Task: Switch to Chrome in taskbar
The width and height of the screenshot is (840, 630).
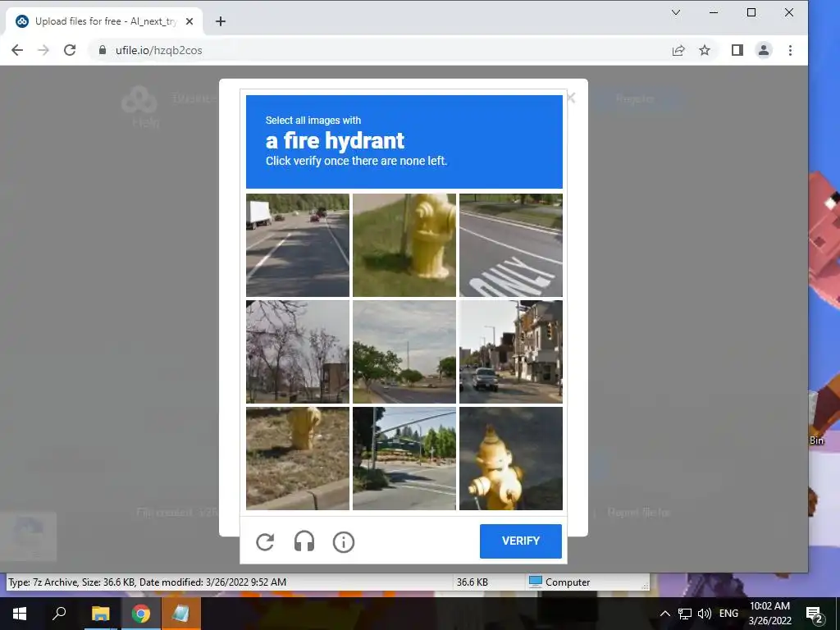Action: [x=141, y=614]
